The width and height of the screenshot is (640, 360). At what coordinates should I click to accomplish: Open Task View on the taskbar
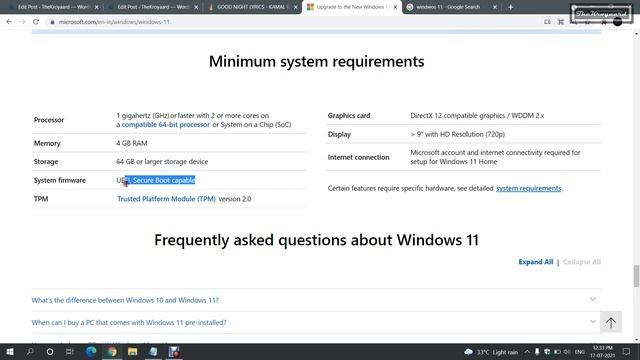[70, 351]
